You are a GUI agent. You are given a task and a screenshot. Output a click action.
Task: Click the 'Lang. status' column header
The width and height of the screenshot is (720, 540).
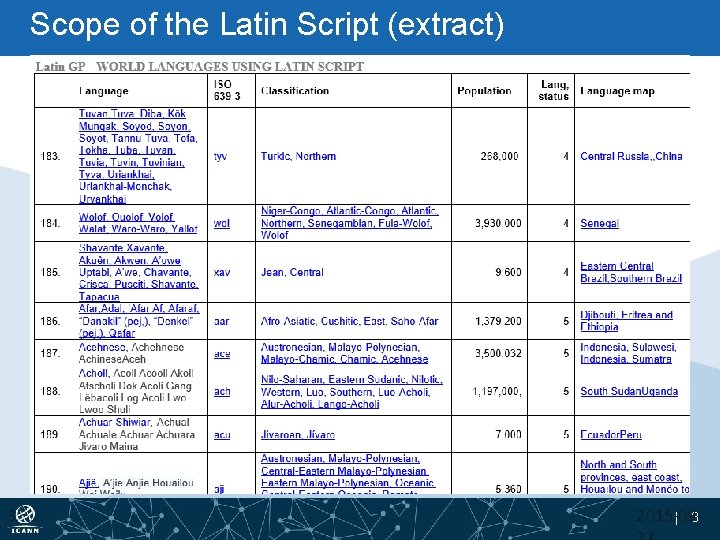coord(554,90)
